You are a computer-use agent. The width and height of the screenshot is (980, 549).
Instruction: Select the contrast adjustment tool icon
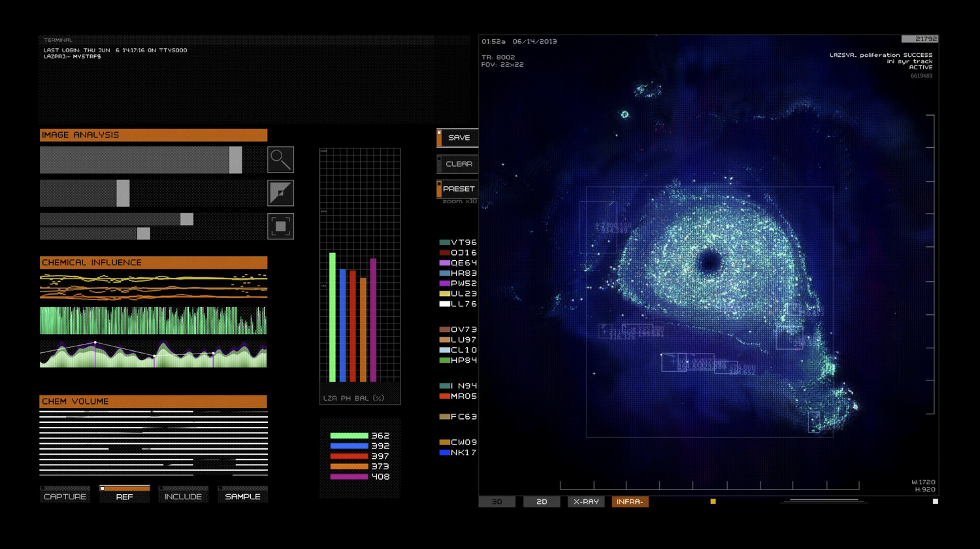280,193
